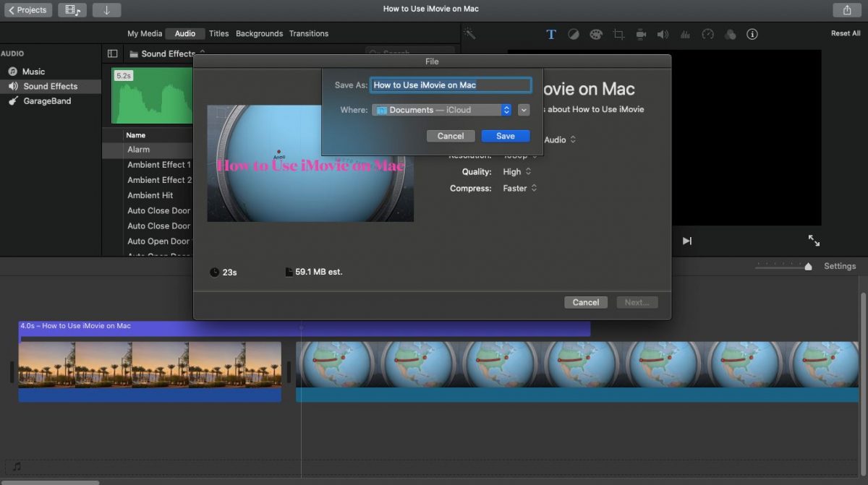
Task: Select the Music library in sidebar
Action: click(34, 71)
